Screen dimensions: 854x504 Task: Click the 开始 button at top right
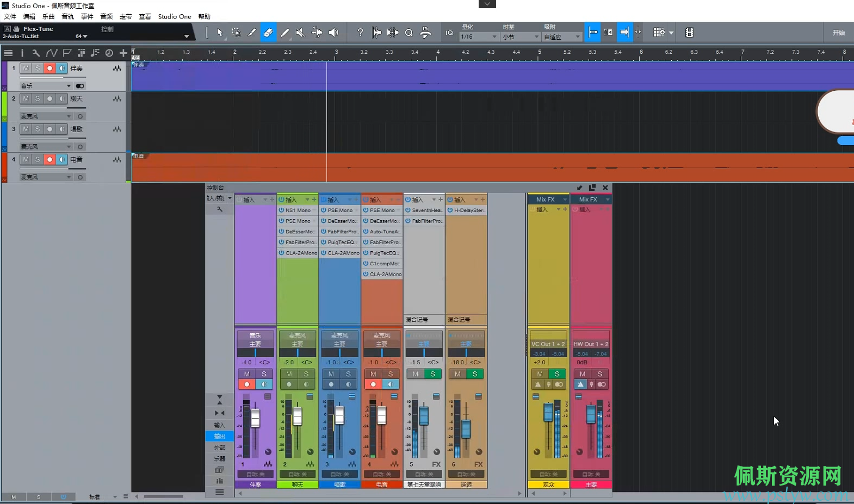pyautogui.click(x=838, y=33)
